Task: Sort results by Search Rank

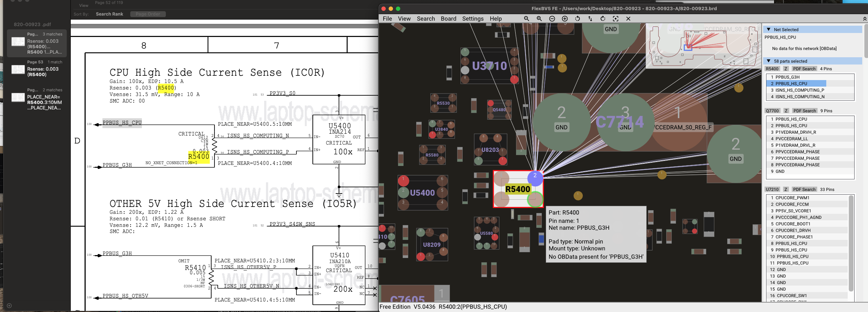Action: coord(109,14)
